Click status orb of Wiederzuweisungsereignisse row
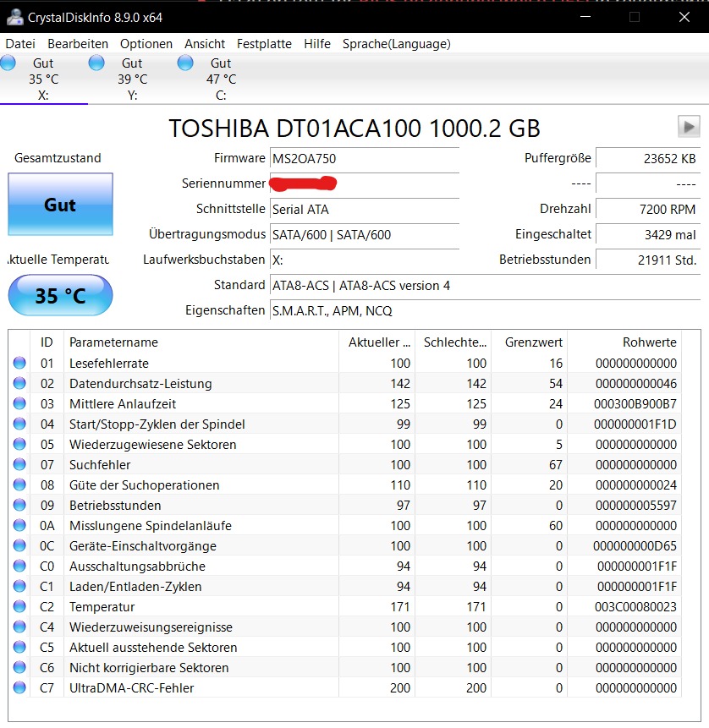This screenshot has height=728, width=709. coord(19,627)
